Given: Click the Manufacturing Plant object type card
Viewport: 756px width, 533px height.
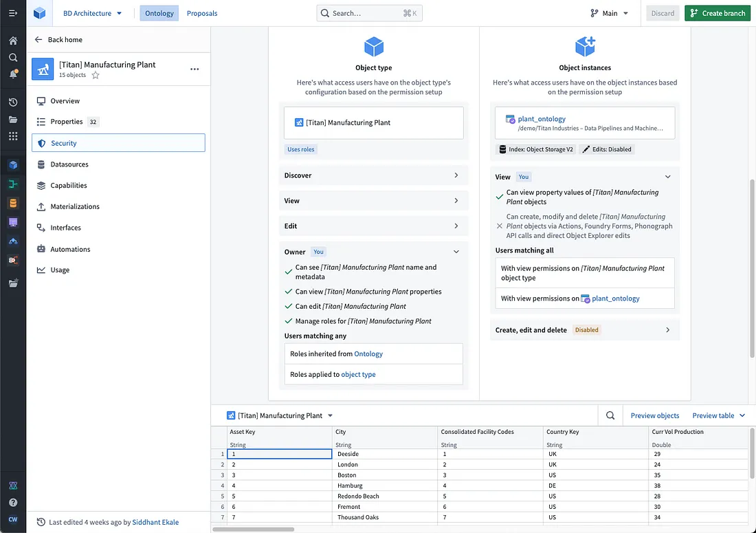Looking at the screenshot, I should (x=374, y=122).
